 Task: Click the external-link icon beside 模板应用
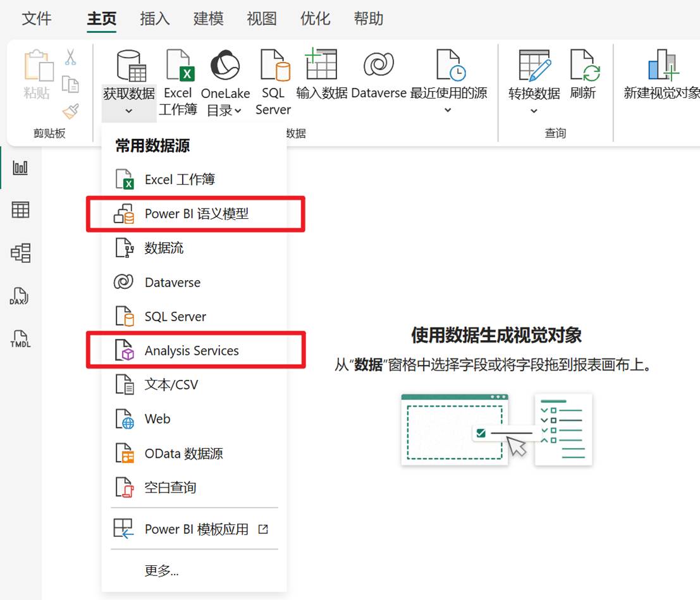click(x=264, y=529)
